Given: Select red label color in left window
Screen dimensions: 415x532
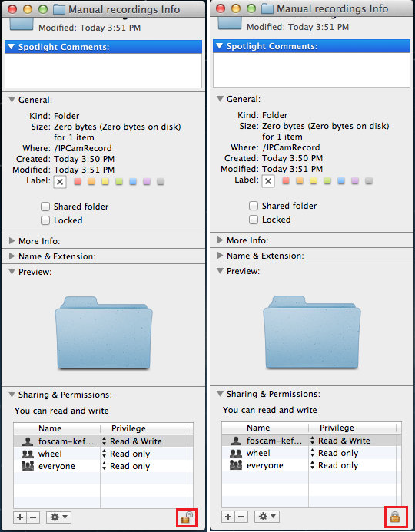Looking at the screenshot, I should point(78,181).
